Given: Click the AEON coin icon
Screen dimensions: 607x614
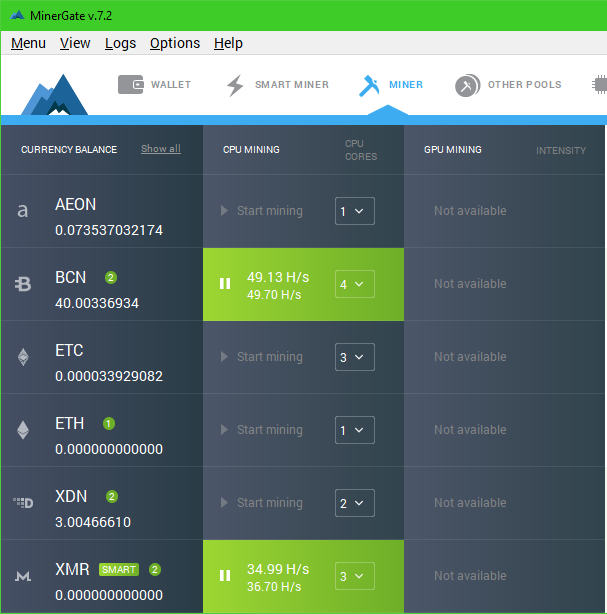Looking at the screenshot, I should click(23, 211).
